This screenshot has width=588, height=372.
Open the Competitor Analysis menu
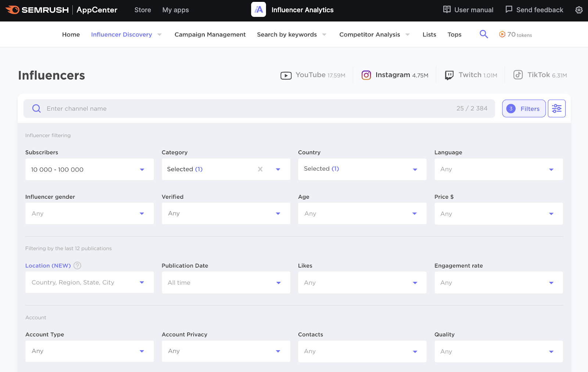(370, 34)
